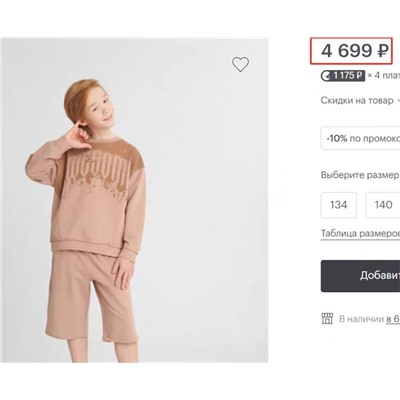The height and width of the screenshot is (400, 400).
Task: Click the store availability shop icon
Action: 327,319
